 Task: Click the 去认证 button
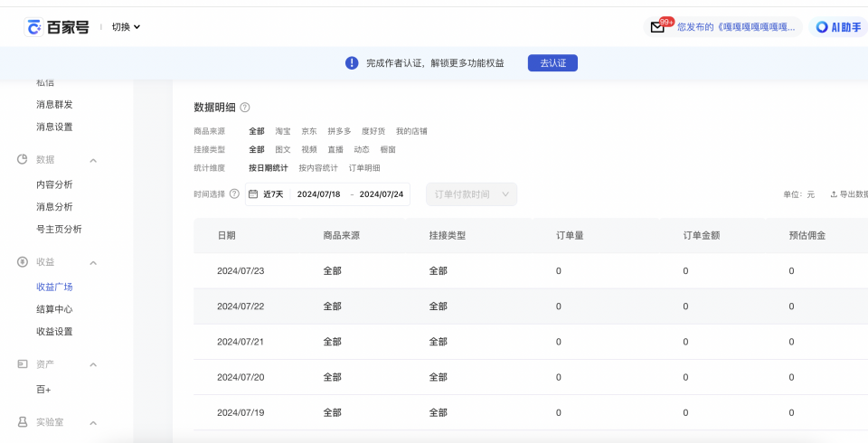(x=552, y=63)
